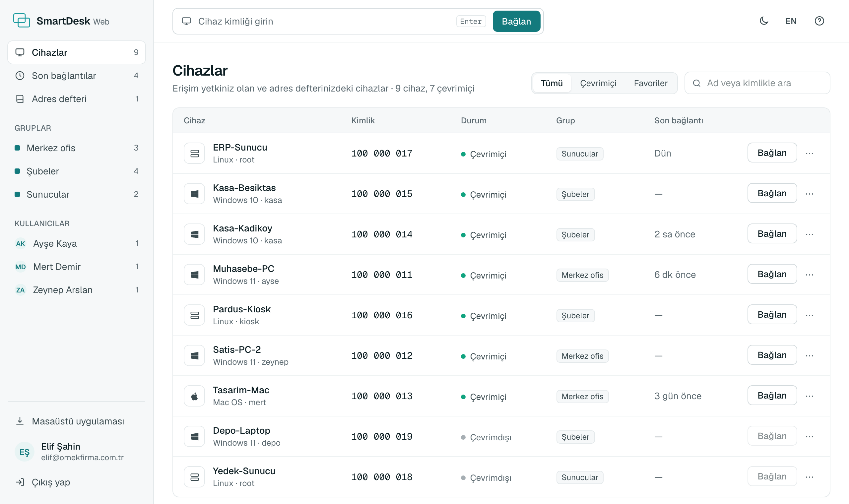
Task: Open more options for Kasa-Besiktas
Action: tap(809, 194)
